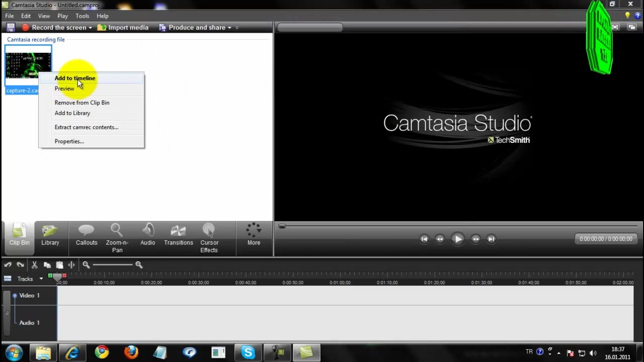The width and height of the screenshot is (644, 362).
Task: Click the Undo arrow in timeline toolbar
Action: (8, 265)
